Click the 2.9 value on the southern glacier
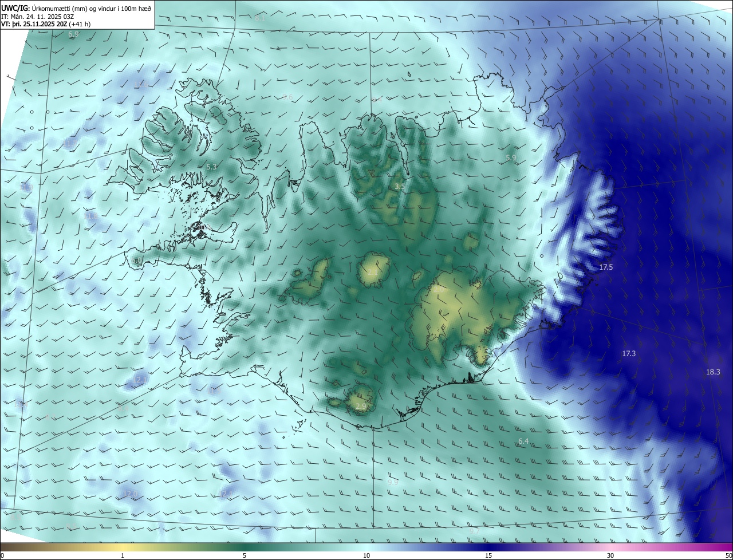Screen dimensions: 733x560 pos(361,407)
